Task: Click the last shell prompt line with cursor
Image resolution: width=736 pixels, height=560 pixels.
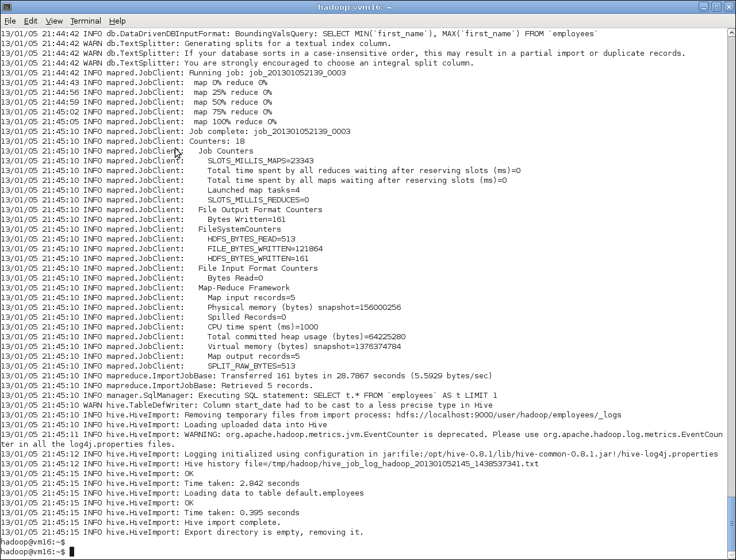Action: pyautogui.click(x=37, y=552)
